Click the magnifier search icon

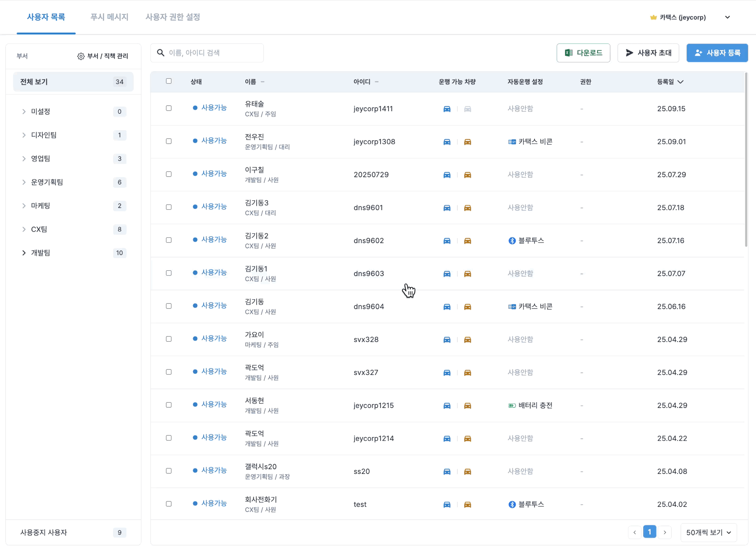coord(161,53)
